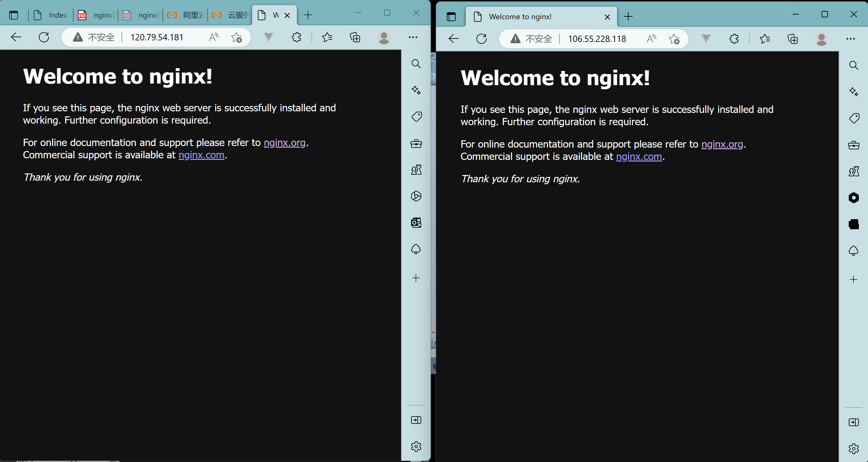Viewport: 868px width, 462px height.
Task: Open Microsoft 365 icon in left sidebar
Action: click(x=416, y=196)
